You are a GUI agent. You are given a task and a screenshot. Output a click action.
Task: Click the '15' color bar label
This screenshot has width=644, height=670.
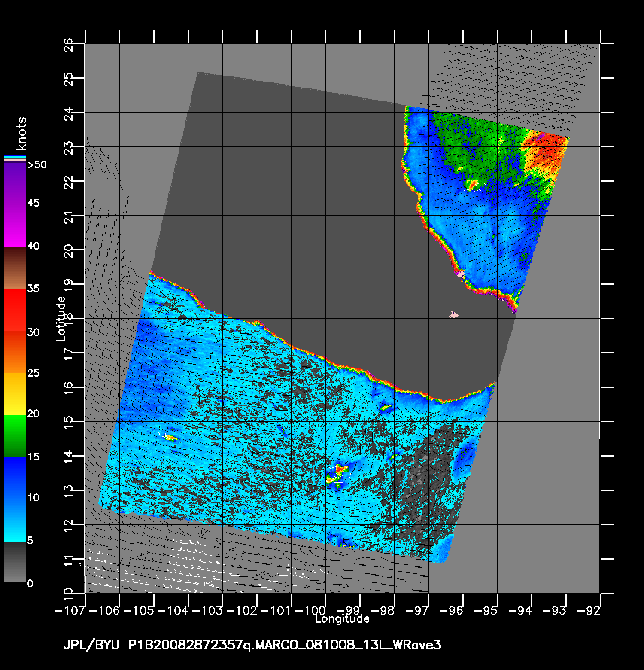pyautogui.click(x=33, y=457)
